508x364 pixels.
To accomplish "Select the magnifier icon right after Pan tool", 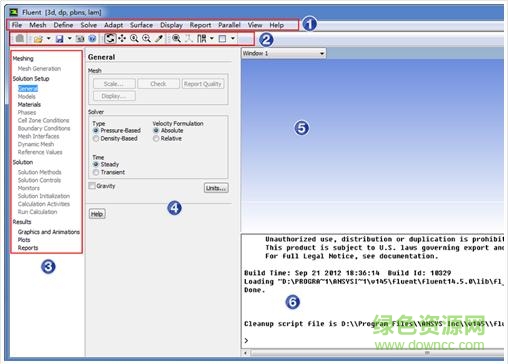I will tap(134, 39).
